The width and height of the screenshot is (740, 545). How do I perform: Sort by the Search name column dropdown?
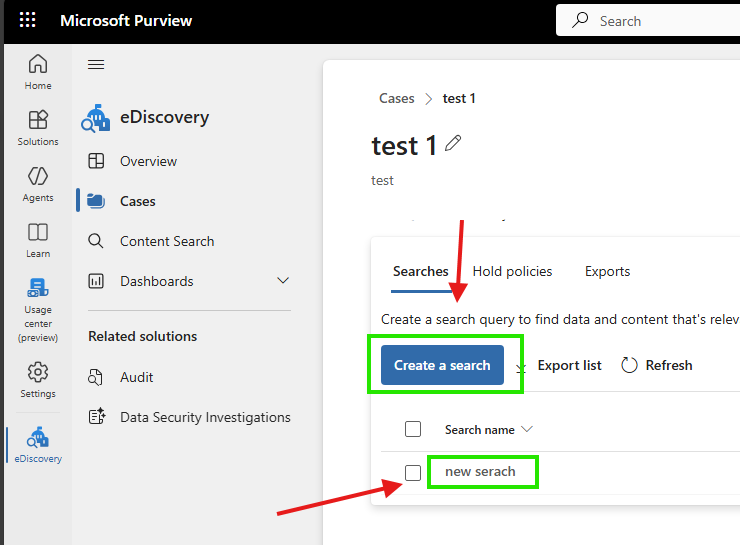[528, 429]
